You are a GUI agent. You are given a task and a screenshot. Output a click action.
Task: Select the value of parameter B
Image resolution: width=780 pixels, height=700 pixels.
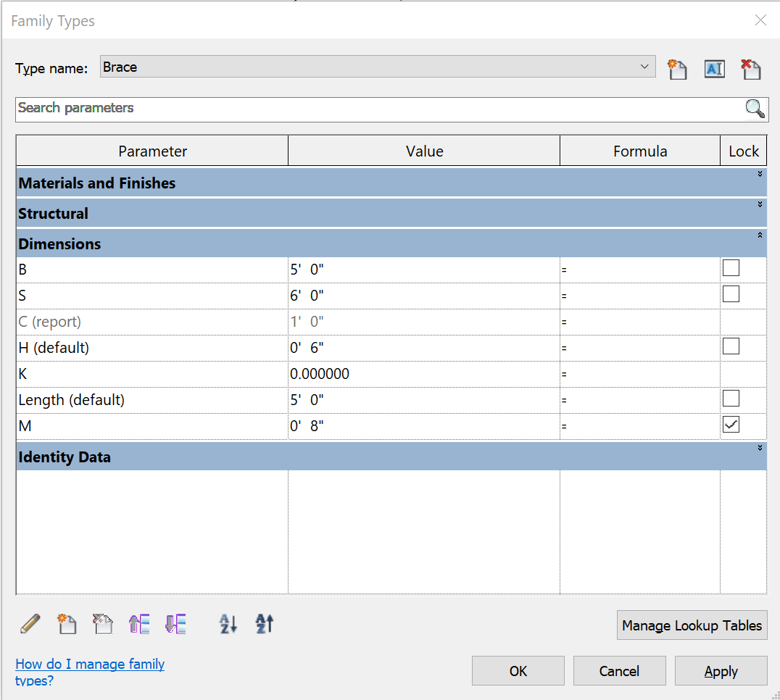424,270
